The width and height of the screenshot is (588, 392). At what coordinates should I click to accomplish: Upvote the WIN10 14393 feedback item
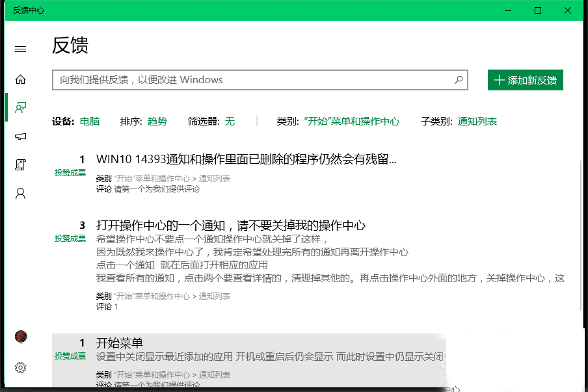coord(70,173)
